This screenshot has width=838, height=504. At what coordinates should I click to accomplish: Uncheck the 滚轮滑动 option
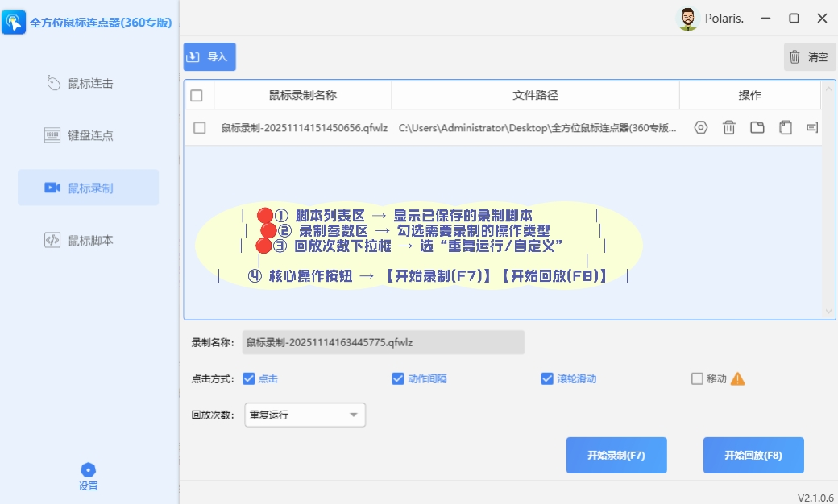pyautogui.click(x=546, y=378)
